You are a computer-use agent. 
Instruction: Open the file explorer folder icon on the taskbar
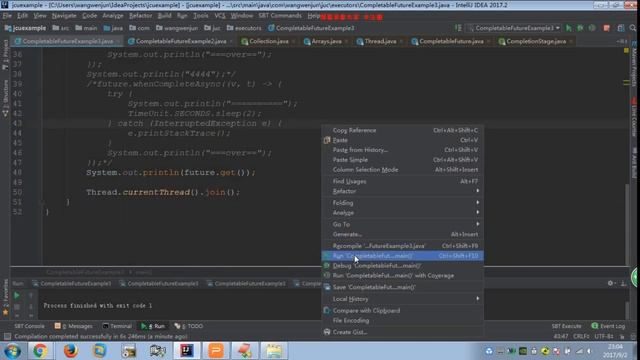[x=274, y=351]
